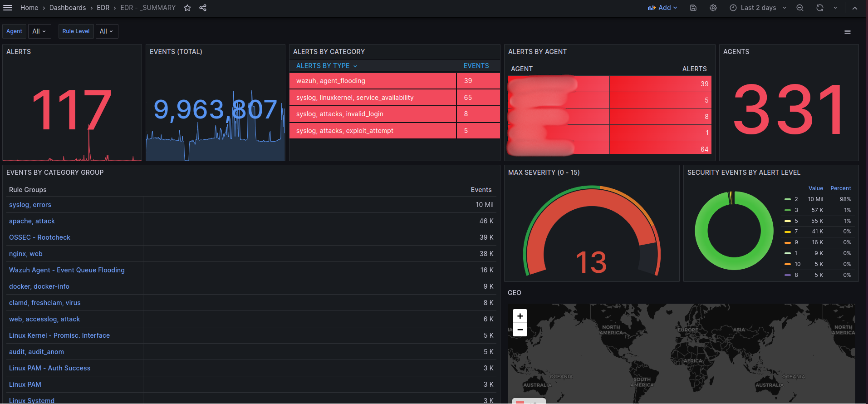868x404 pixels.
Task: Open dashboard links menu icon at right
Action: [848, 32]
